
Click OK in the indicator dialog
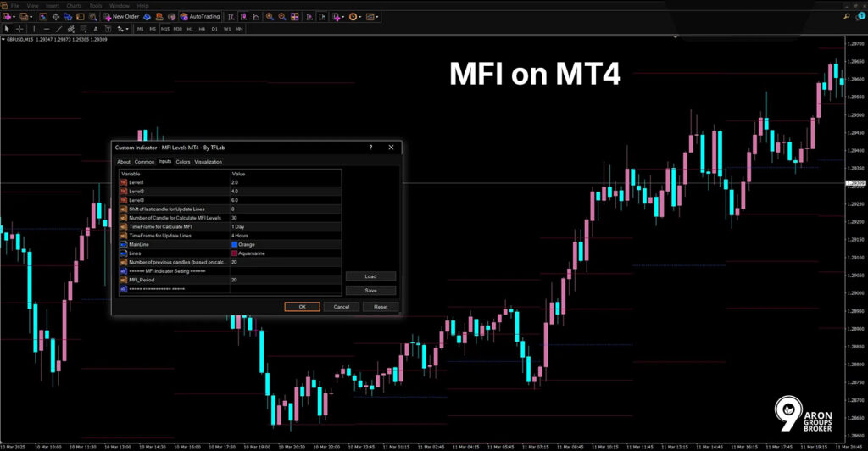pyautogui.click(x=303, y=307)
